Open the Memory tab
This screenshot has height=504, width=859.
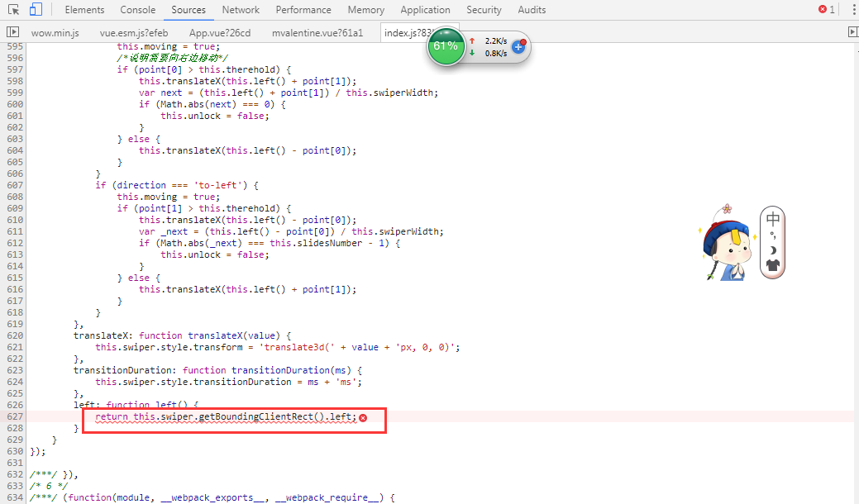[x=366, y=10]
